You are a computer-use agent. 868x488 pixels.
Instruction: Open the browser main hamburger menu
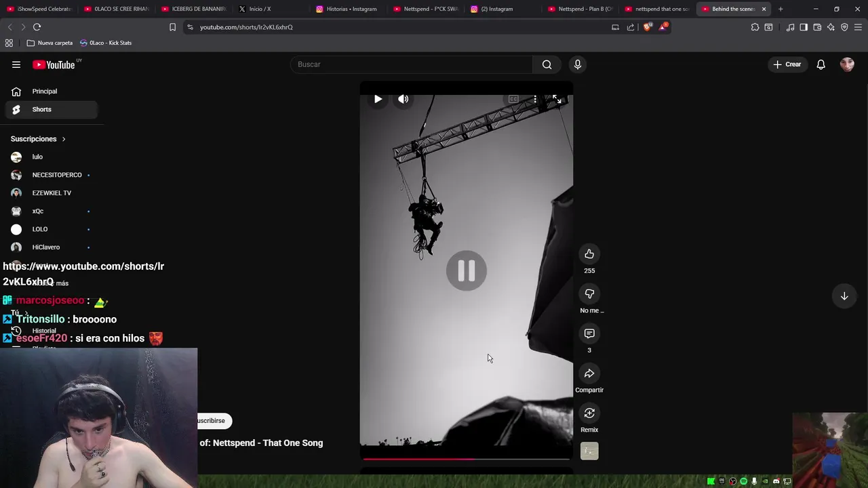858,27
